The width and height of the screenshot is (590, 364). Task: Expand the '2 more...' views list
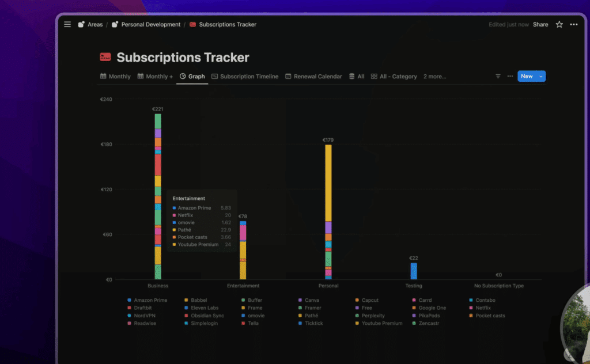tap(434, 76)
